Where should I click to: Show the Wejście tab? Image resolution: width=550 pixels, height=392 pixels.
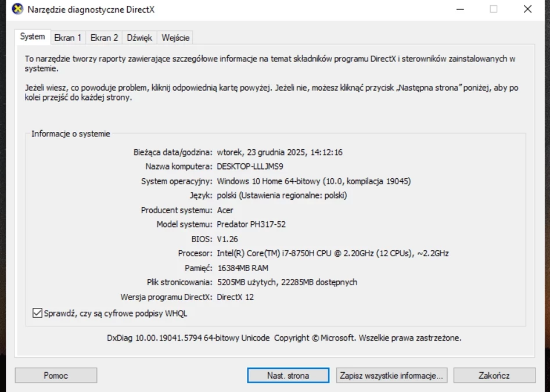(x=175, y=38)
